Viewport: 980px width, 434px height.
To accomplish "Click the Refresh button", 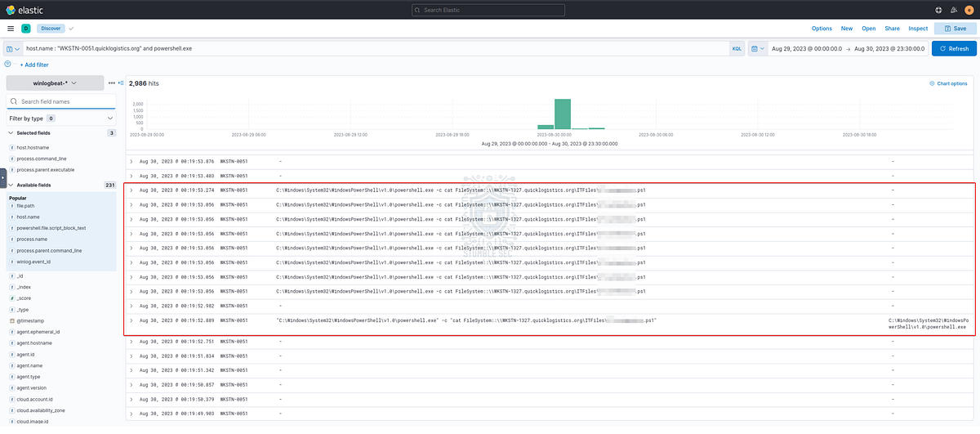I will [954, 49].
